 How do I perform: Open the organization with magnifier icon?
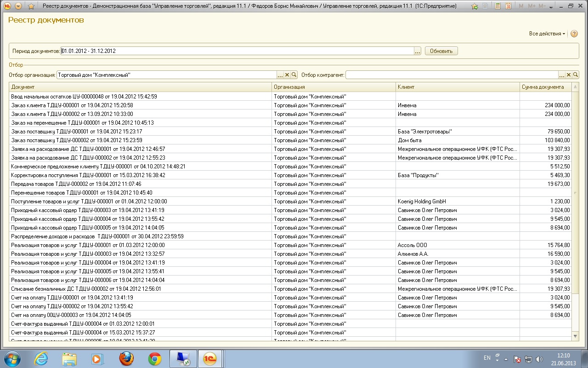coord(294,75)
